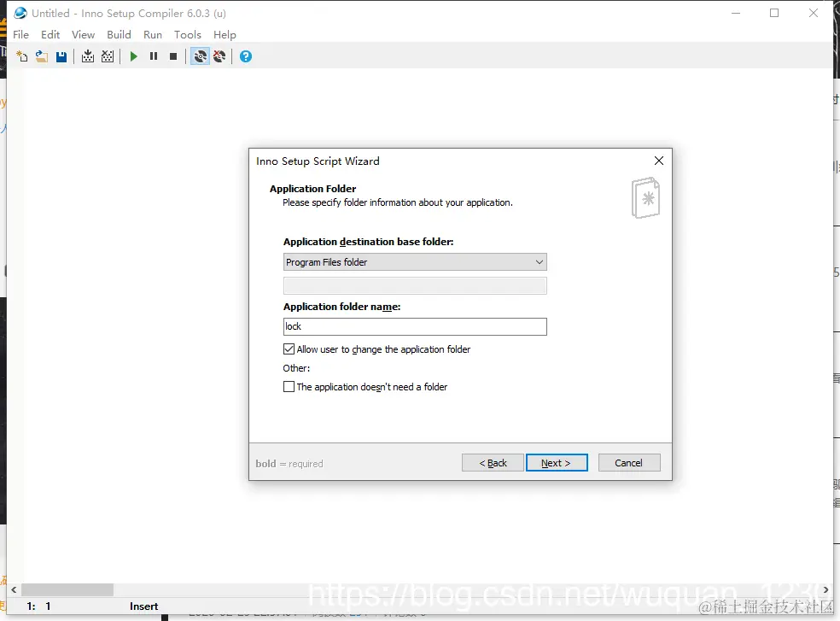This screenshot has height=621, width=840.
Task: Click the blue Help question mark icon
Action: pos(246,56)
